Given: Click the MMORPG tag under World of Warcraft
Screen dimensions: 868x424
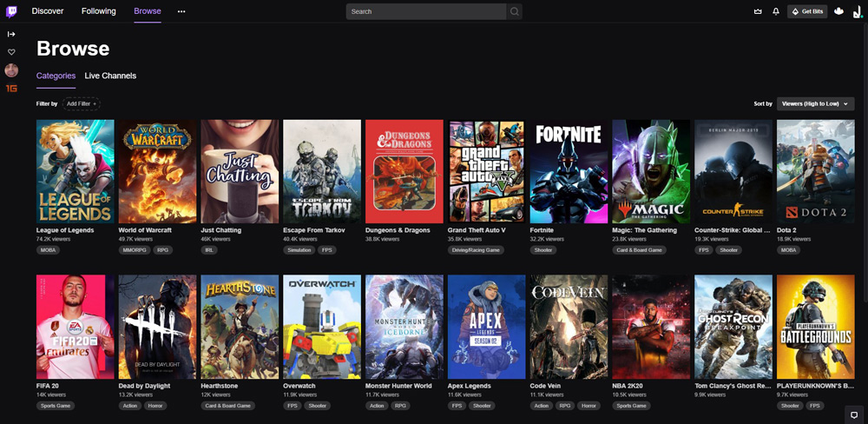Looking at the screenshot, I should (135, 250).
